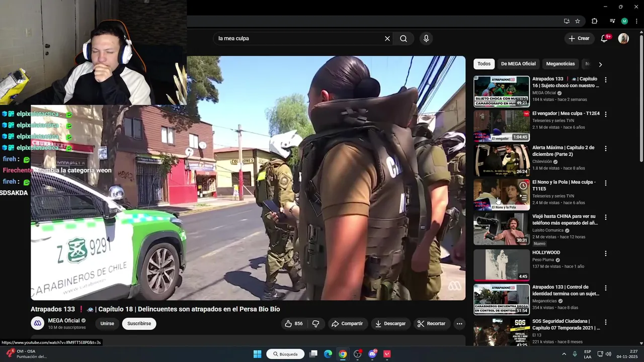
Task: Click the 'Recortar' clip button
Action: [431, 324]
